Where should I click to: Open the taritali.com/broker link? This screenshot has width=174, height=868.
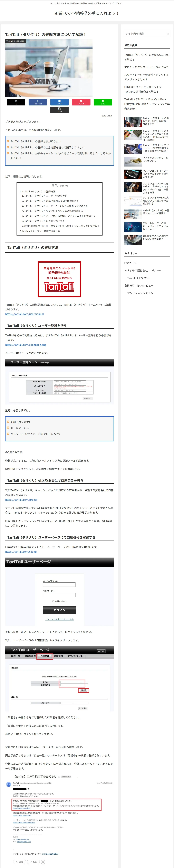coord(21,500)
